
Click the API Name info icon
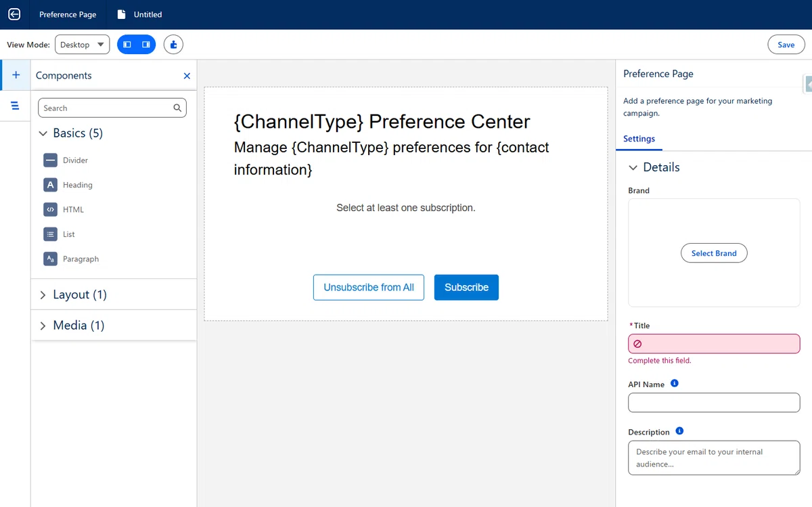coord(674,383)
